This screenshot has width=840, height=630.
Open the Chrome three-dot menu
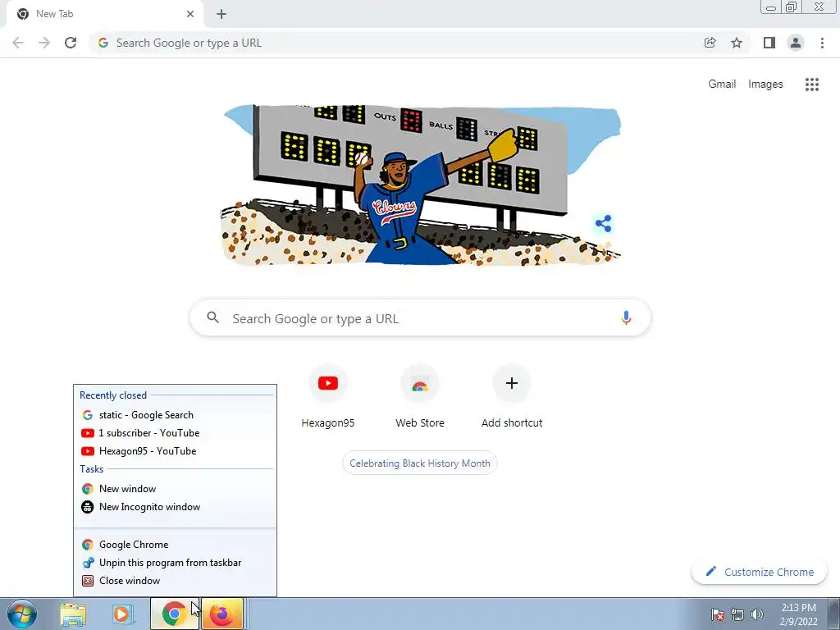point(822,43)
